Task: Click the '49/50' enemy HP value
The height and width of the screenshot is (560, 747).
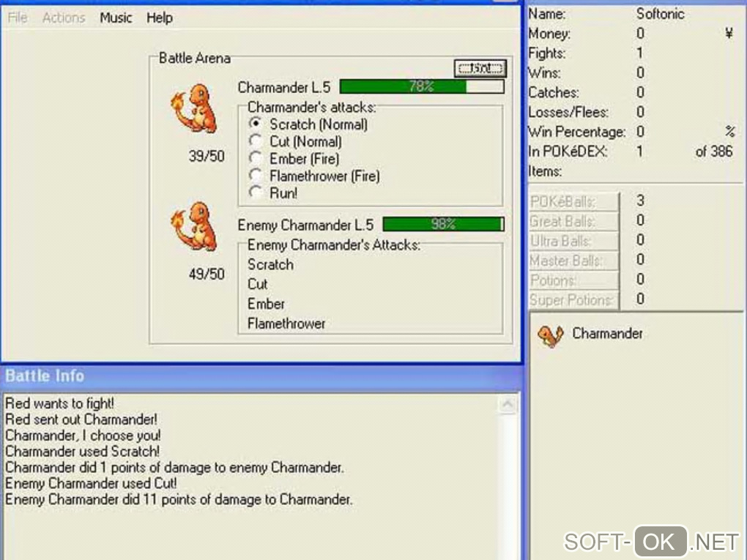Action: click(x=207, y=274)
